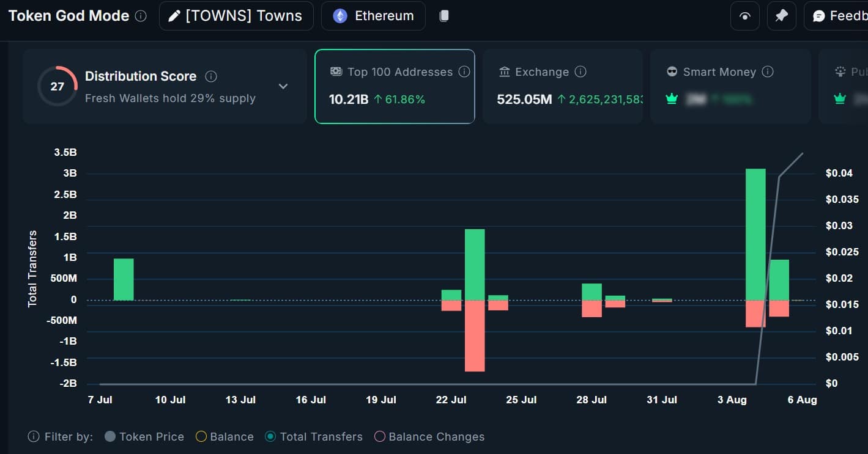
Task: Click the info icon beside Token God Mode
Action: (x=141, y=16)
